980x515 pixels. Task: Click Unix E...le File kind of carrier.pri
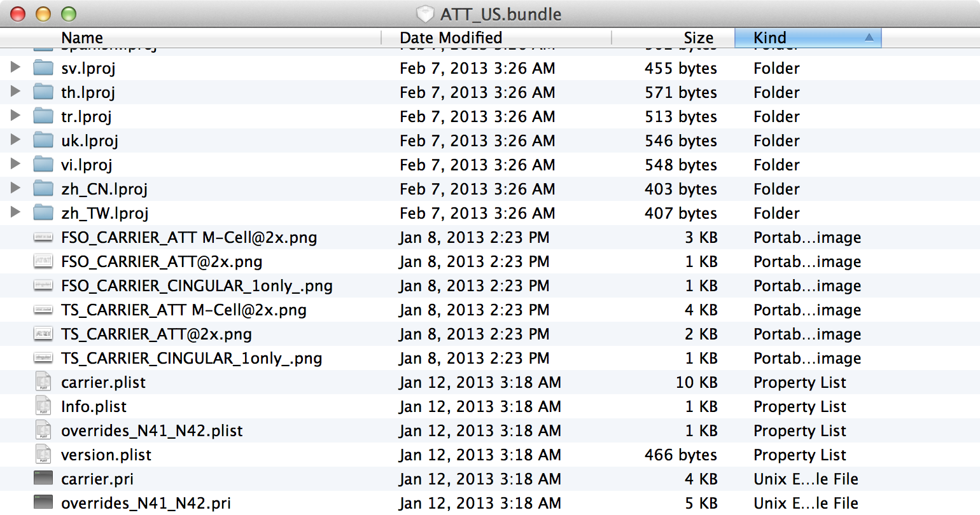point(806,479)
